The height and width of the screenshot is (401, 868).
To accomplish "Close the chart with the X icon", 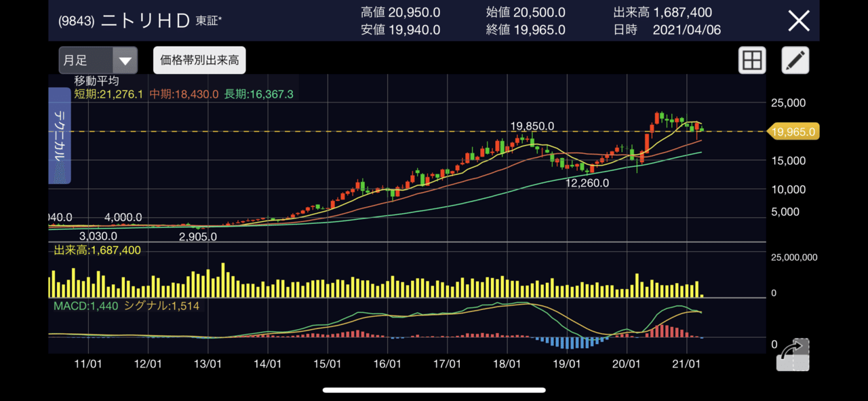I will (x=798, y=20).
